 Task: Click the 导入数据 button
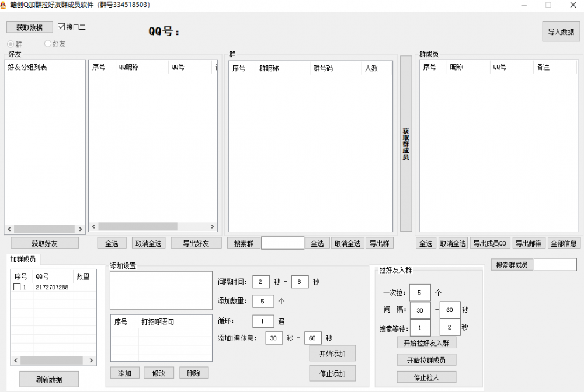(561, 32)
